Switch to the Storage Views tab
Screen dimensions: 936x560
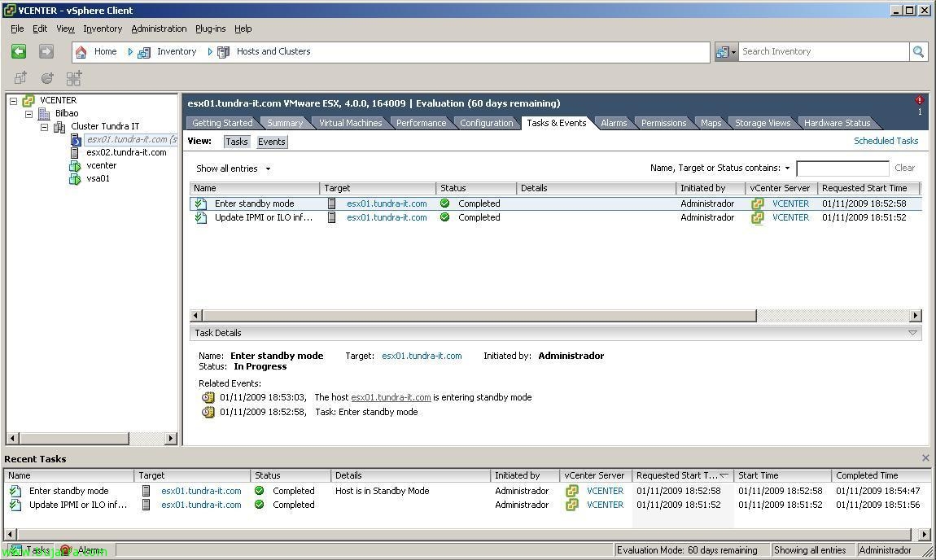click(763, 123)
